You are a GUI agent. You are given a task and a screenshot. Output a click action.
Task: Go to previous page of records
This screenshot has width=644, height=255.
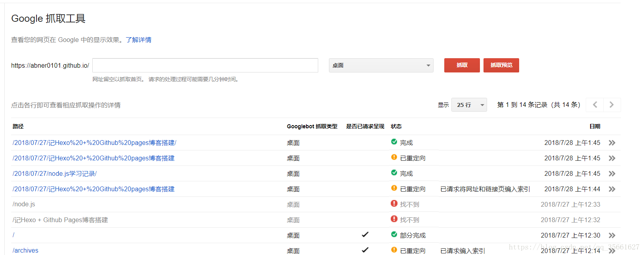[x=595, y=105]
